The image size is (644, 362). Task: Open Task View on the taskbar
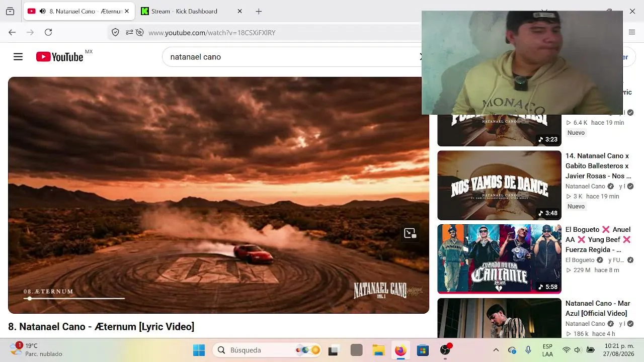(333, 350)
